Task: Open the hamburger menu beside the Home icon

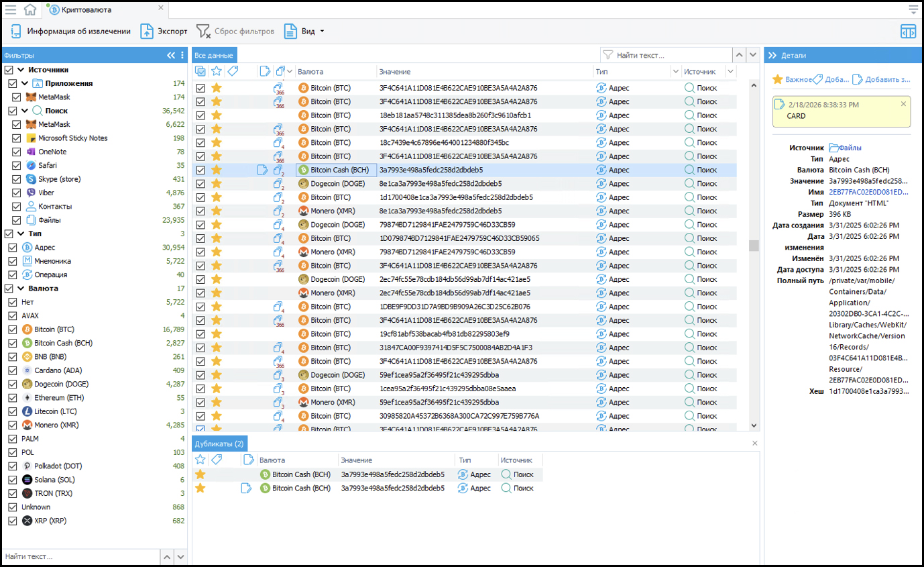Action: coord(11,9)
